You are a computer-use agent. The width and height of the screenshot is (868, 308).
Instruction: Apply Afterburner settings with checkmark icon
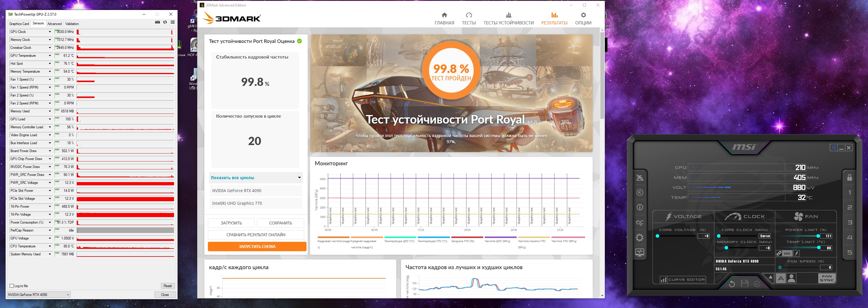(757, 284)
